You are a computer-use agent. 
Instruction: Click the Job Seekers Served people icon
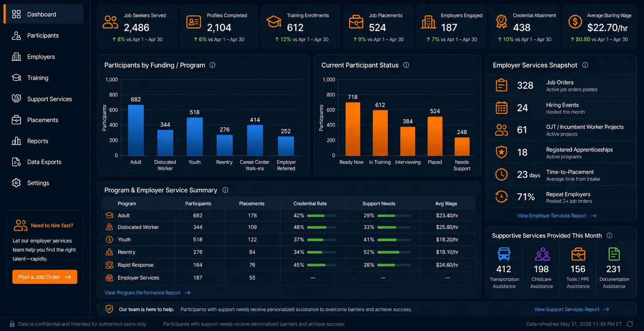tap(110, 22)
